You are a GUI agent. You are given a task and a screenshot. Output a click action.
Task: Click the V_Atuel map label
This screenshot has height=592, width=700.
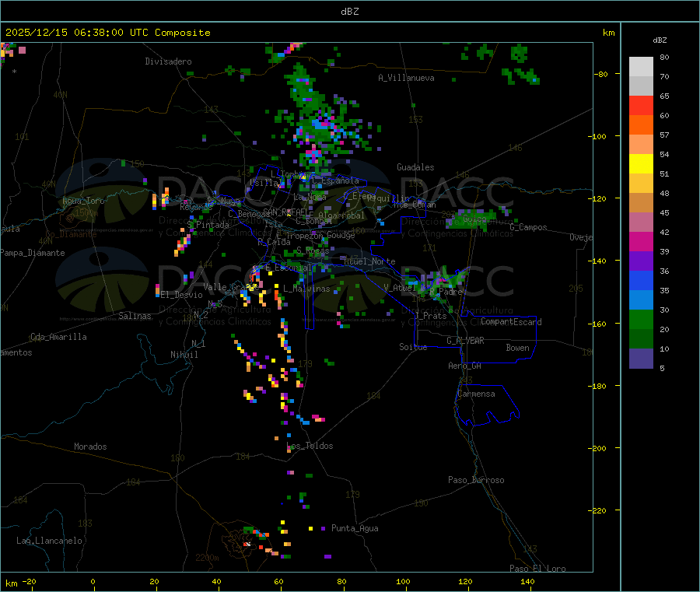point(400,288)
